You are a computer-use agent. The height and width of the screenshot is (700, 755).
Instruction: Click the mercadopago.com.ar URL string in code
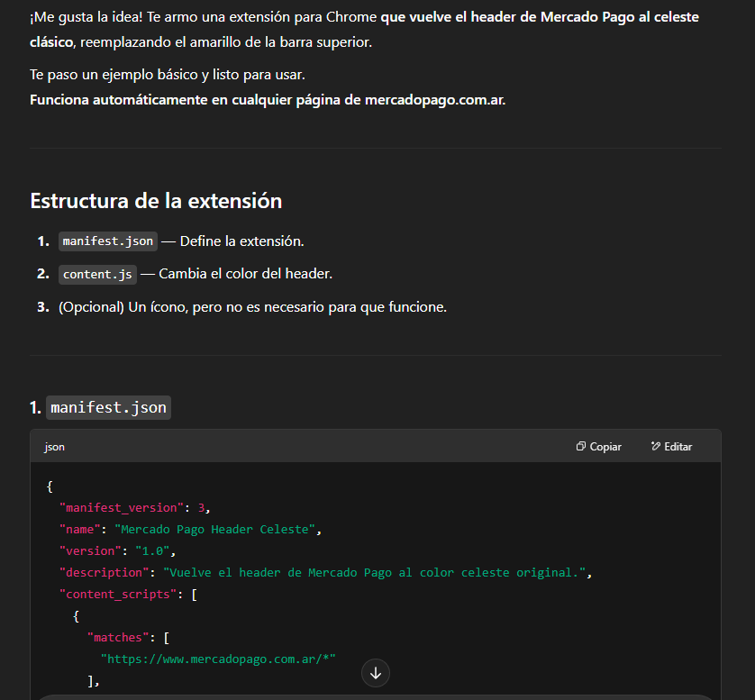coord(218,659)
